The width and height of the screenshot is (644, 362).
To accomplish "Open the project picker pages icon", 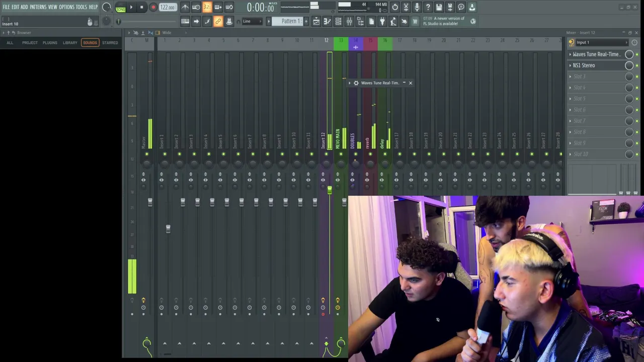I will click(x=371, y=21).
